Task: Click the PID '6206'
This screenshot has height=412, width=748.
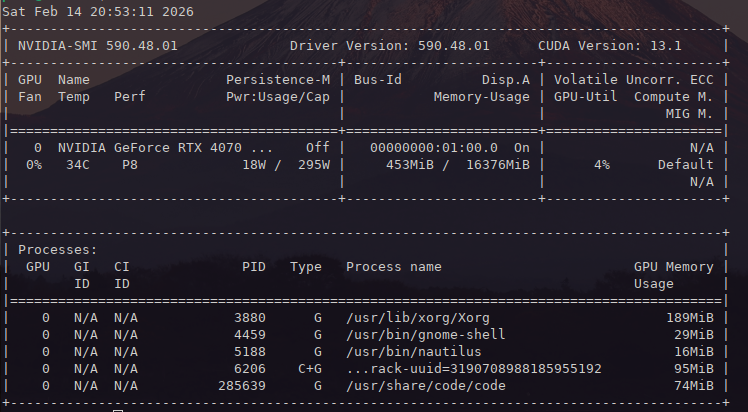Action: coord(250,369)
